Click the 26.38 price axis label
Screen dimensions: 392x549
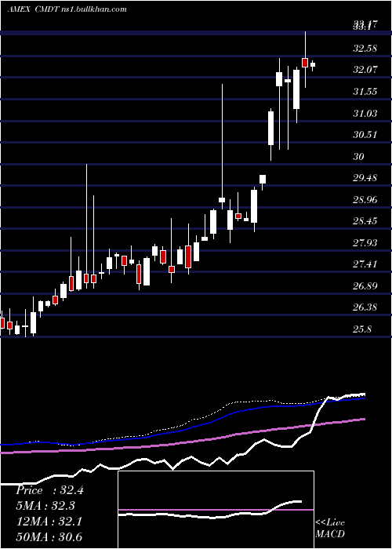pyautogui.click(x=365, y=307)
